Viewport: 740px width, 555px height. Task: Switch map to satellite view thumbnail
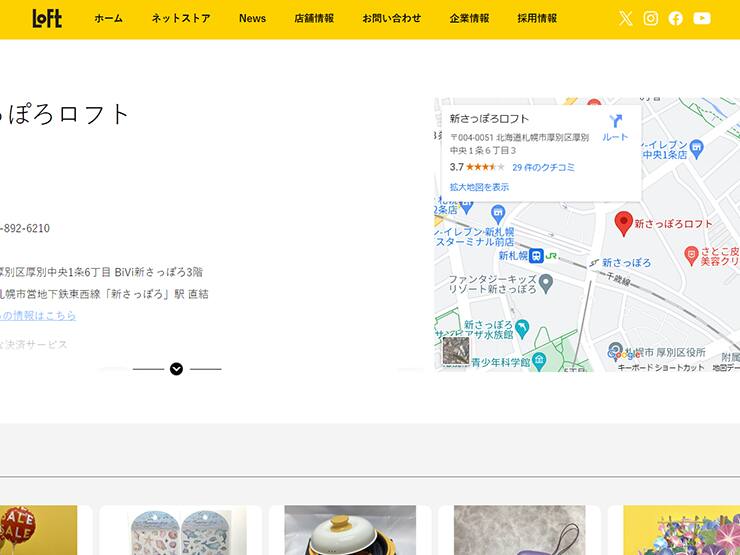(x=456, y=351)
